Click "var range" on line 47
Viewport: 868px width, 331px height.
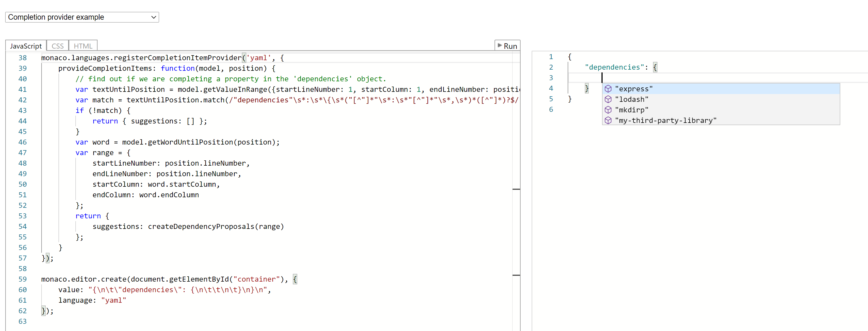pos(94,153)
